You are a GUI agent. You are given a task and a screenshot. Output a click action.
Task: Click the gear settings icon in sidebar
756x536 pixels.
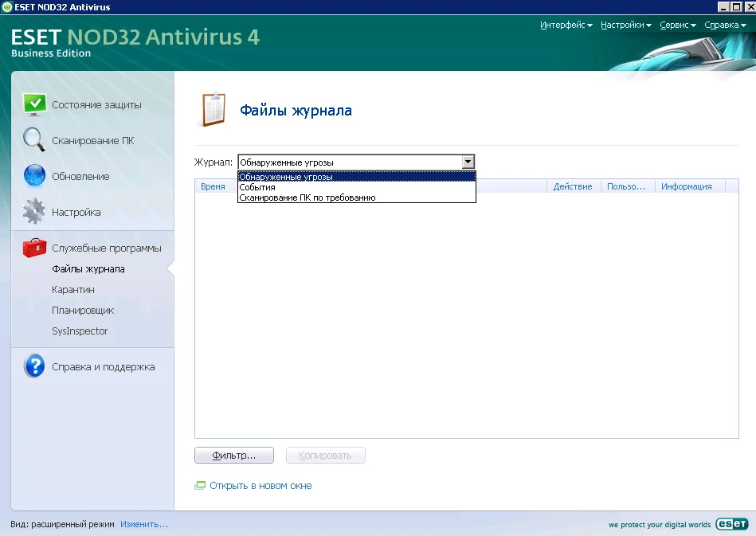33,212
